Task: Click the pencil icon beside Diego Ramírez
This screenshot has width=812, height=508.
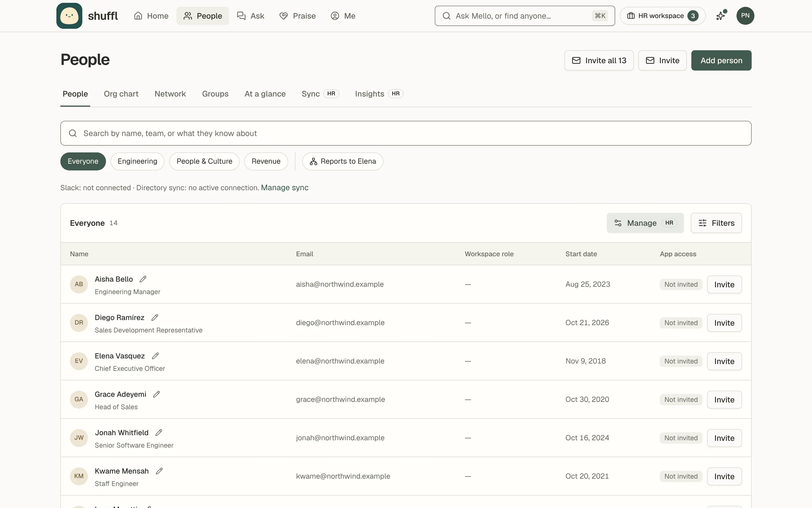Action: (x=155, y=317)
